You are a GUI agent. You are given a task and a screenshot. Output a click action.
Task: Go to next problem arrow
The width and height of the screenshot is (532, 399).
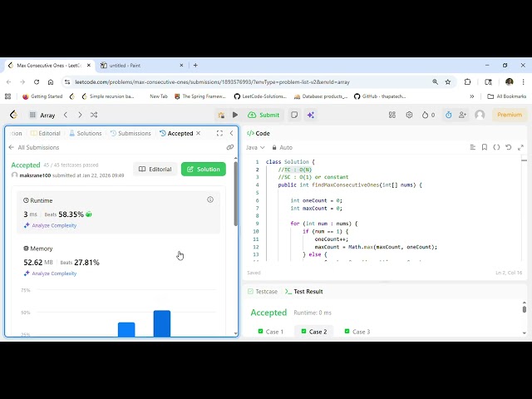(80, 115)
